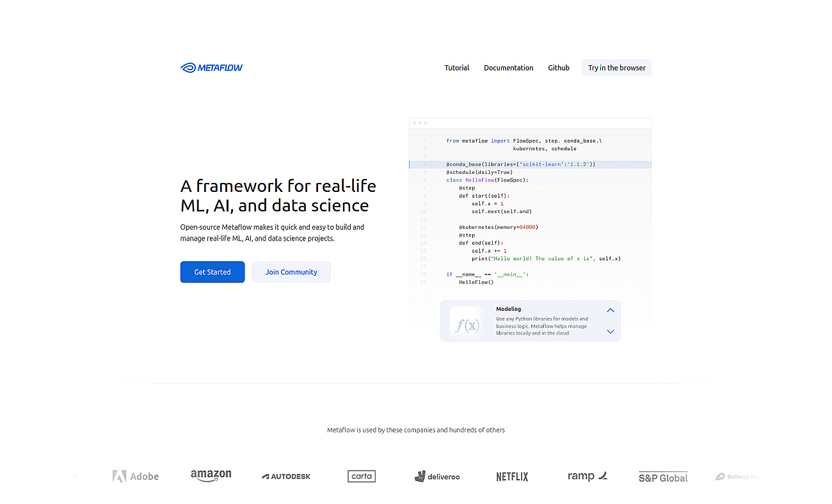Click the 'self.next(self.end)' code line

502,212
